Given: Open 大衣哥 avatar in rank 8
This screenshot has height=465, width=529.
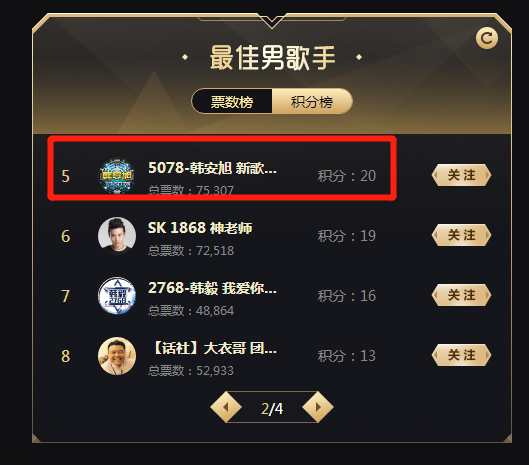Looking at the screenshot, I should tap(117, 356).
